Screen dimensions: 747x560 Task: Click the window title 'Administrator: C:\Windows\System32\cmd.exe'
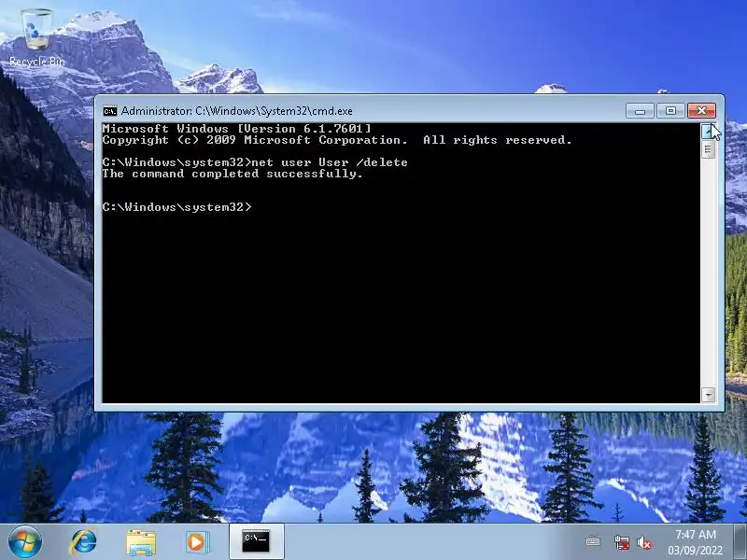click(x=237, y=111)
